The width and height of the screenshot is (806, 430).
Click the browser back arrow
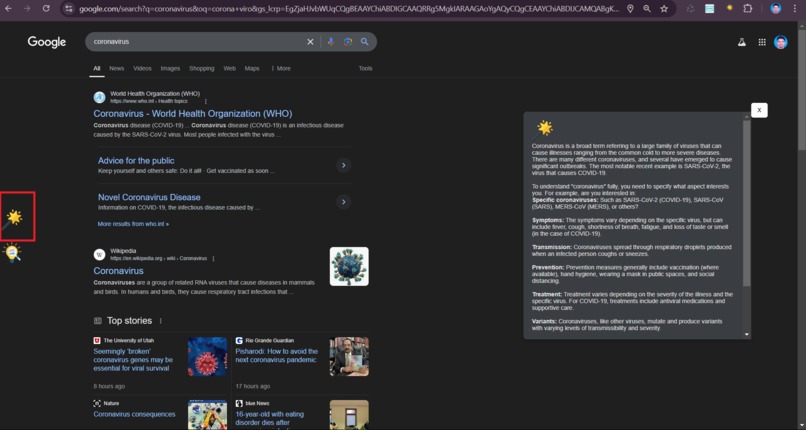click(8, 9)
